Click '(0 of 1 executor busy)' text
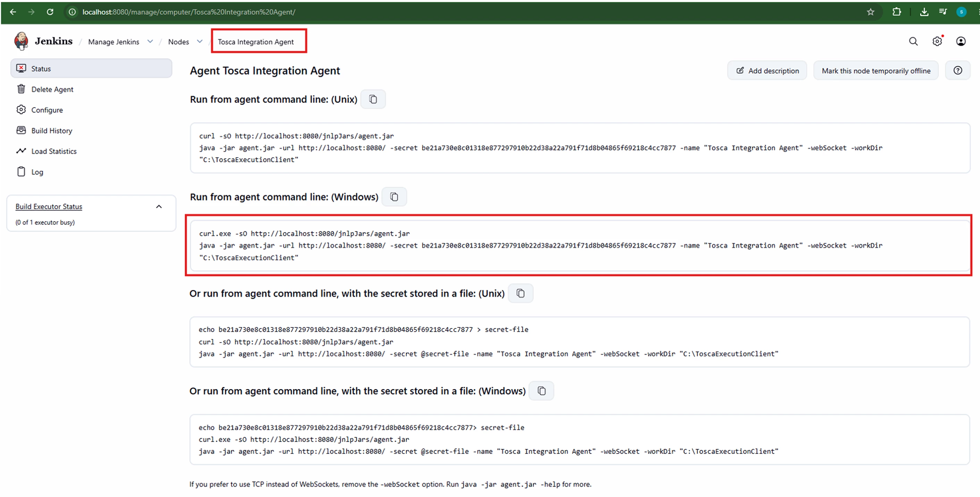980x497 pixels. (x=45, y=222)
